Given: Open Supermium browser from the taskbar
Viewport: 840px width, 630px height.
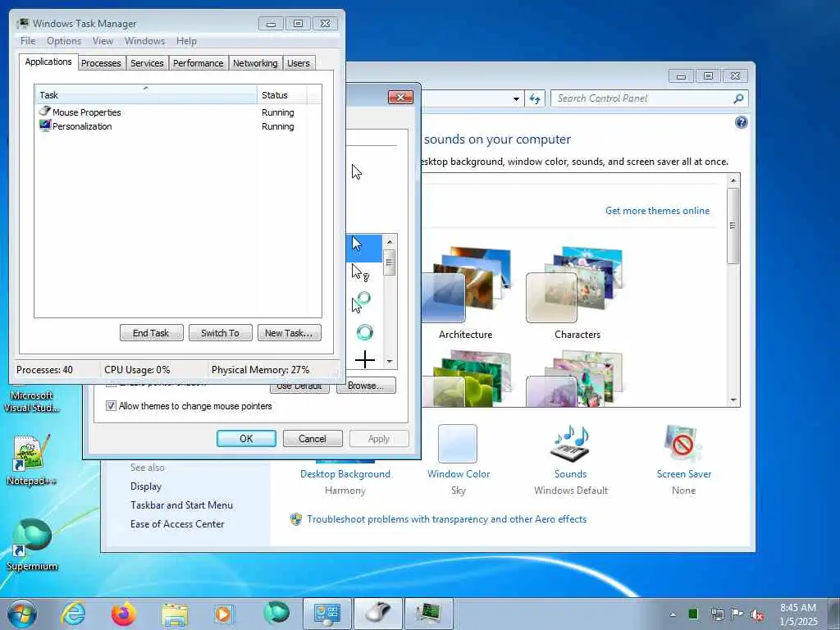Looking at the screenshot, I should (276, 614).
